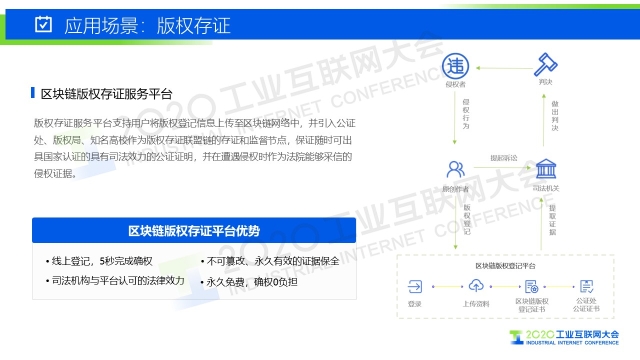Click the judicial authority courthouse icon
Image resolution: width=640 pixels, height=360 pixels.
point(546,169)
